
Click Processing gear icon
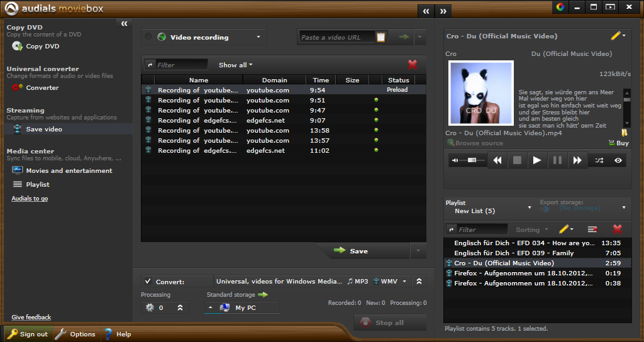tap(150, 307)
